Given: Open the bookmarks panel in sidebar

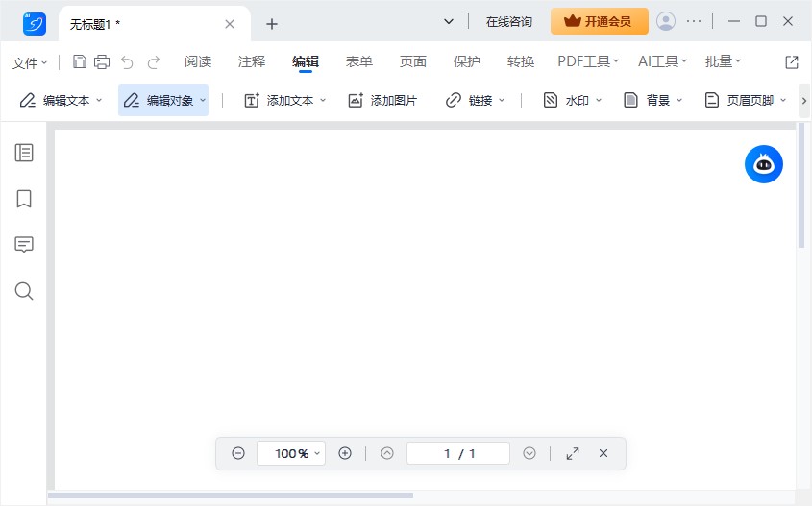Looking at the screenshot, I should pyautogui.click(x=24, y=198).
